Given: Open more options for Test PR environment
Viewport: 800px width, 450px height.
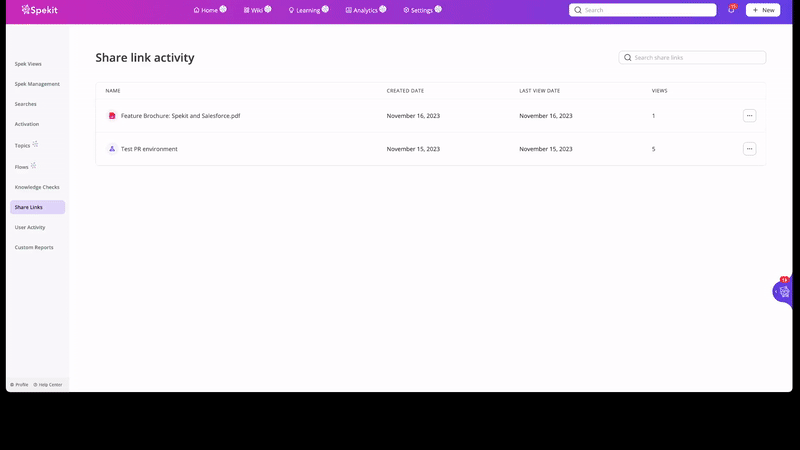Looking at the screenshot, I should tap(749, 149).
